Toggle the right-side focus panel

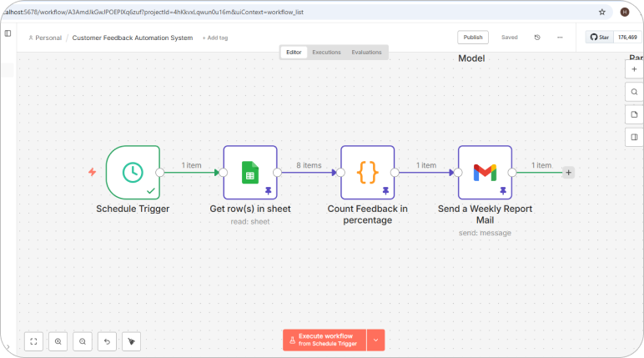point(634,137)
